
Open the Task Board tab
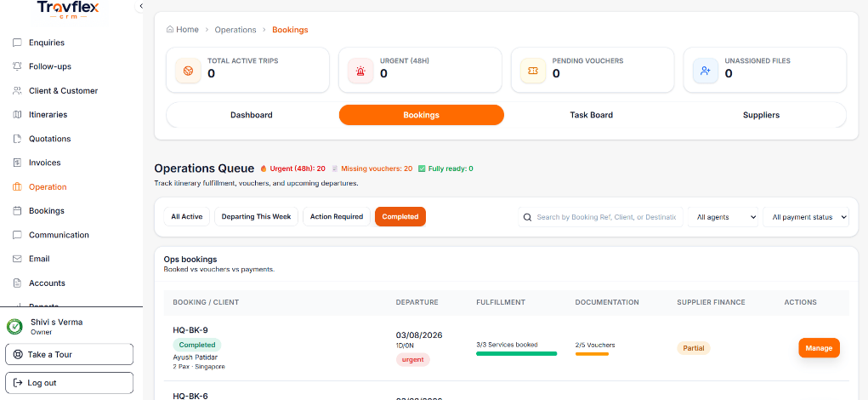pyautogui.click(x=591, y=115)
